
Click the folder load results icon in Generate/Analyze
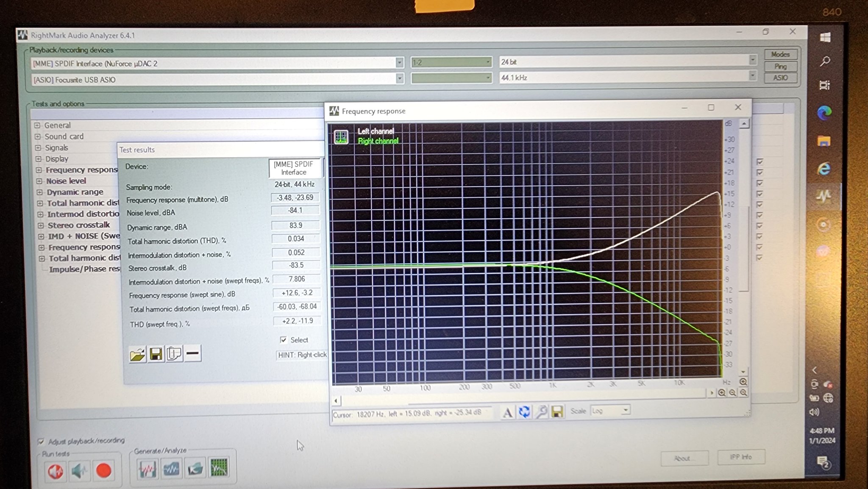pos(195,468)
